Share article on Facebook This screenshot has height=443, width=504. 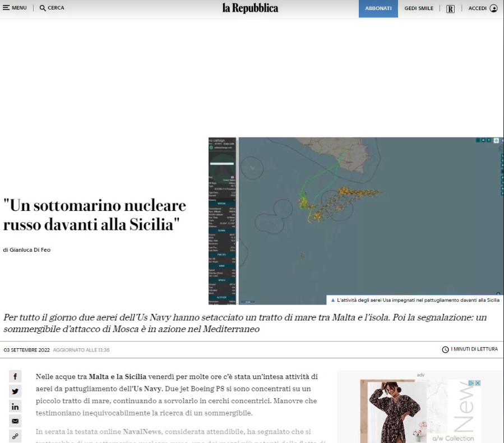(x=15, y=377)
